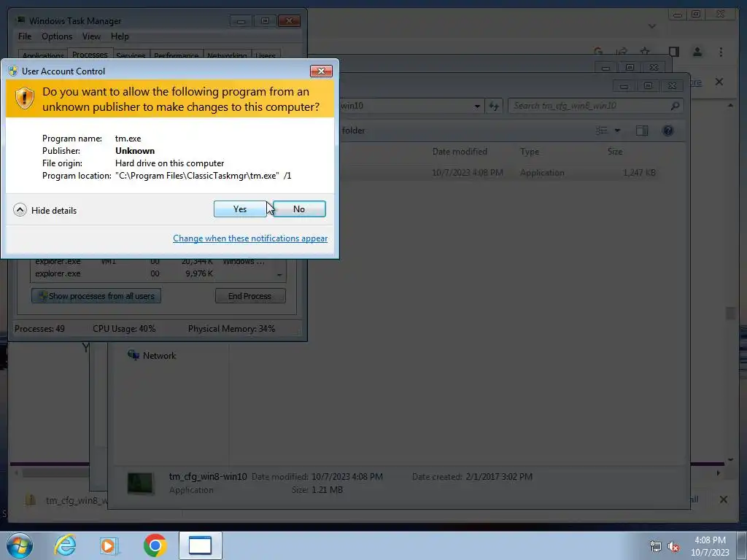Open File menu in Task Manager
Screen dimensions: 747x560
coord(25,36)
